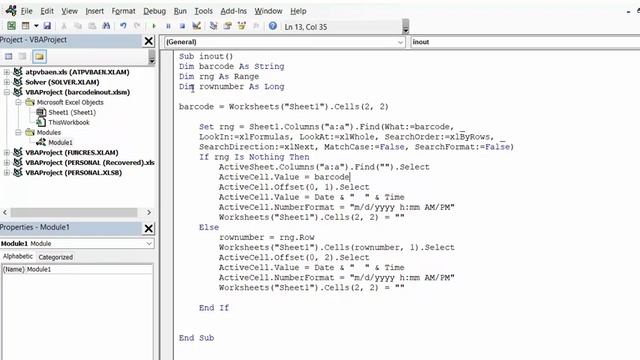
Task: Open the Run menu
Action: [180, 11]
